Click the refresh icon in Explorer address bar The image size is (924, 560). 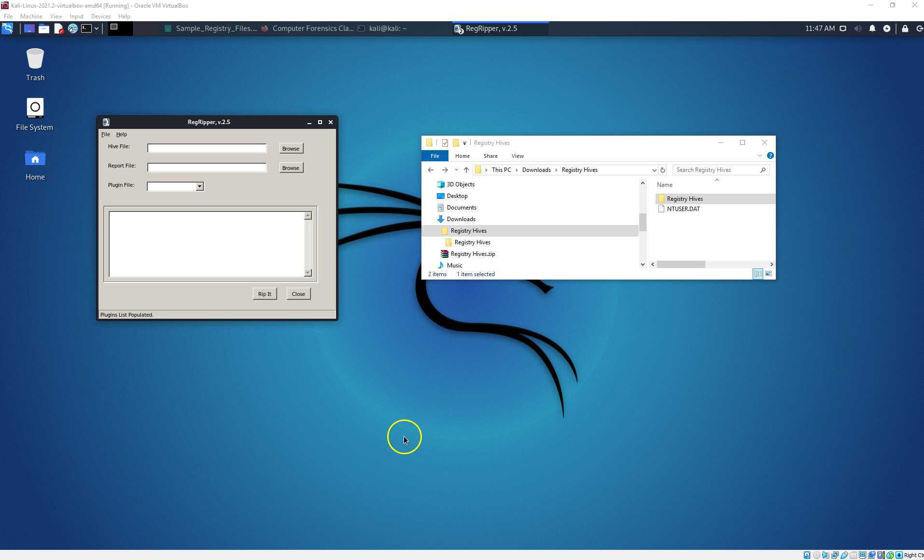(662, 169)
